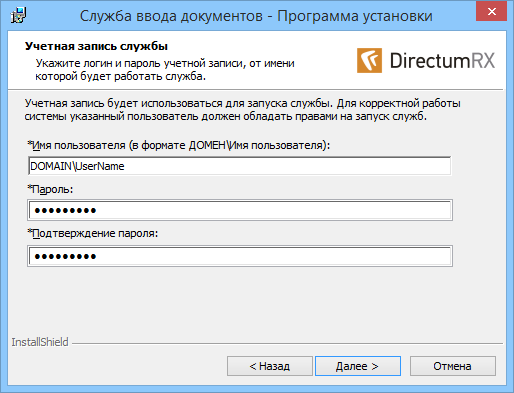Image resolution: width=514 pixels, height=393 pixels.
Task: Open the installer system menu icon in title bar
Action: pos(18,15)
